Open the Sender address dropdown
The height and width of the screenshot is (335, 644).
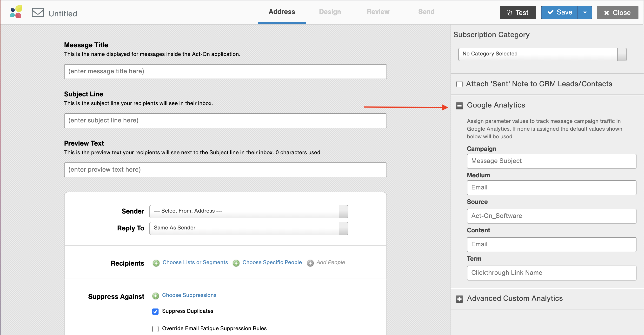point(249,211)
